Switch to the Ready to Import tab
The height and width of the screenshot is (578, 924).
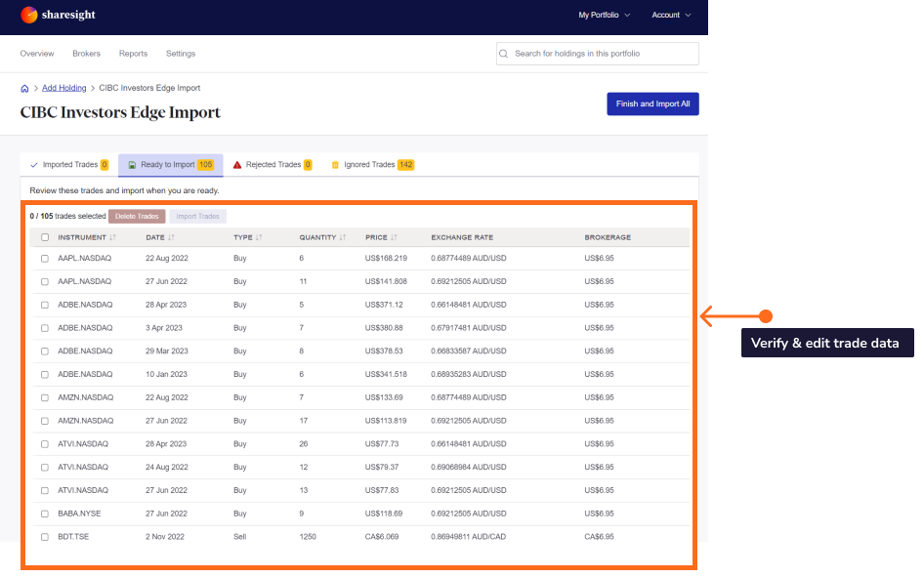point(171,165)
